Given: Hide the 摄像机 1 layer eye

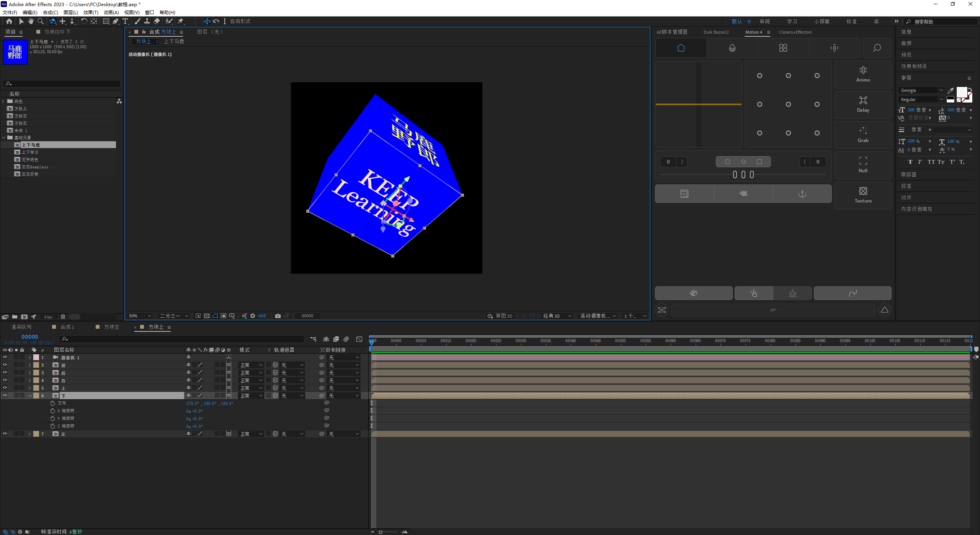Looking at the screenshot, I should click(x=5, y=357).
